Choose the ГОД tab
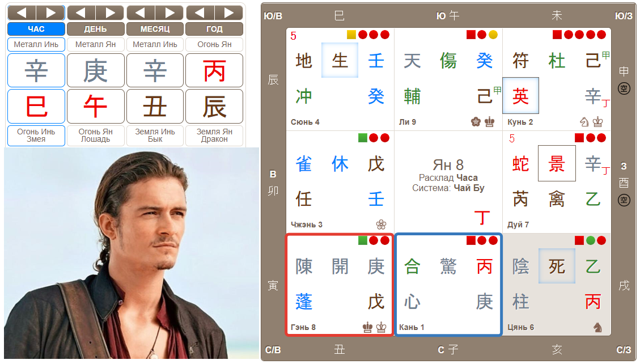The image size is (640, 364). (x=214, y=29)
